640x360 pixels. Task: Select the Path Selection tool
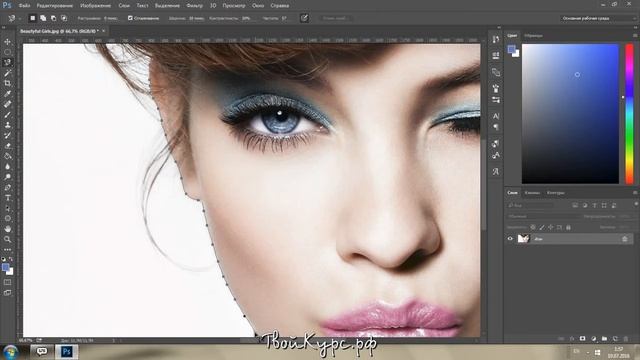tap(7, 209)
